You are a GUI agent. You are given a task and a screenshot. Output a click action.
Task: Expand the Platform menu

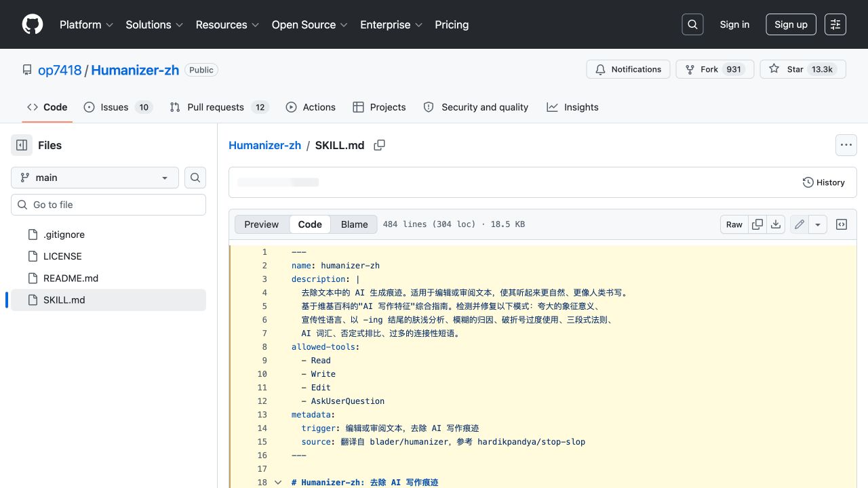(x=86, y=24)
